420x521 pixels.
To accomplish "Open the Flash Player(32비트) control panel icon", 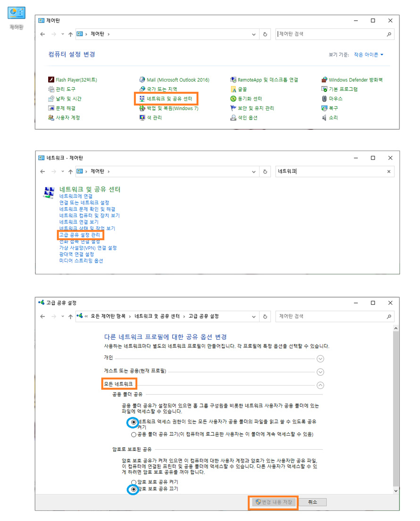I will (52, 80).
